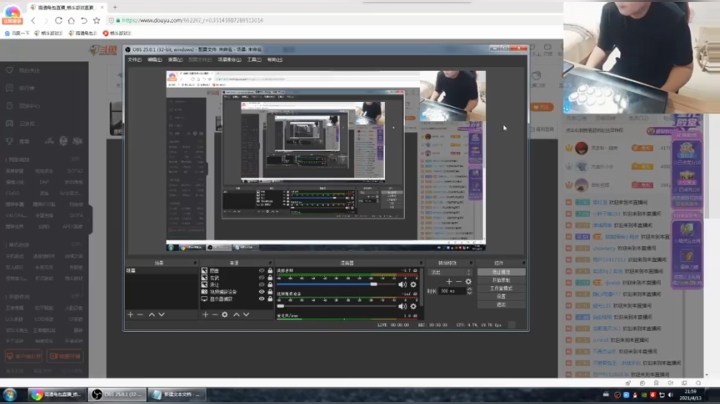Mute desktop audio speaker icon

tap(403, 285)
